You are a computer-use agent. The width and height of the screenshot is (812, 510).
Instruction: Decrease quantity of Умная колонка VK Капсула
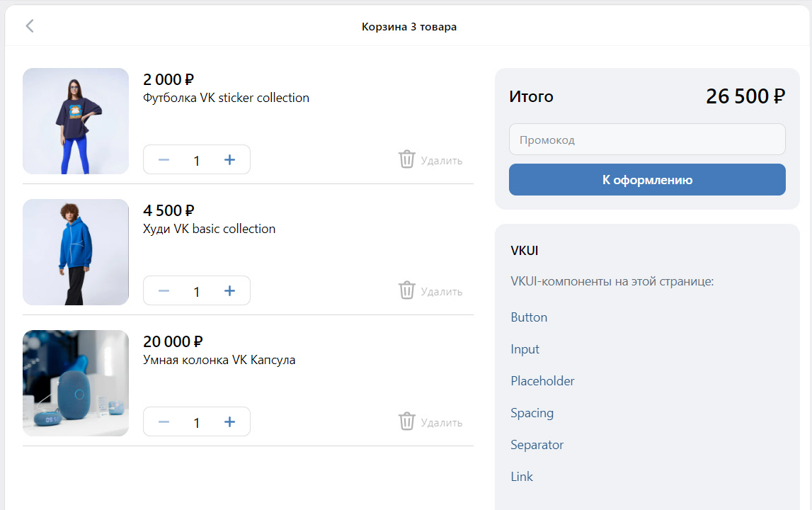[164, 422]
